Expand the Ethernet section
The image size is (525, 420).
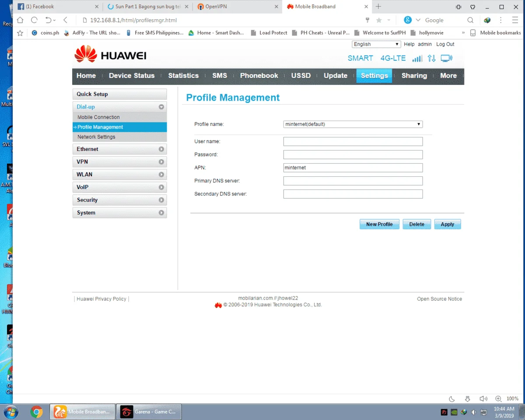(161, 149)
